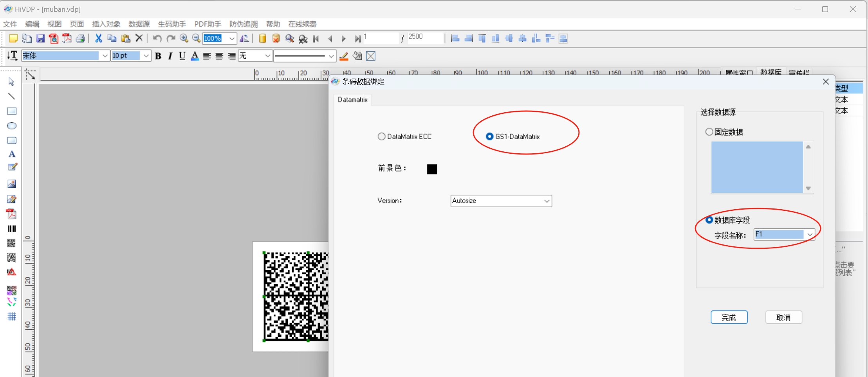Open the 数据源 menu
This screenshot has height=377, width=868.
coord(139,24)
